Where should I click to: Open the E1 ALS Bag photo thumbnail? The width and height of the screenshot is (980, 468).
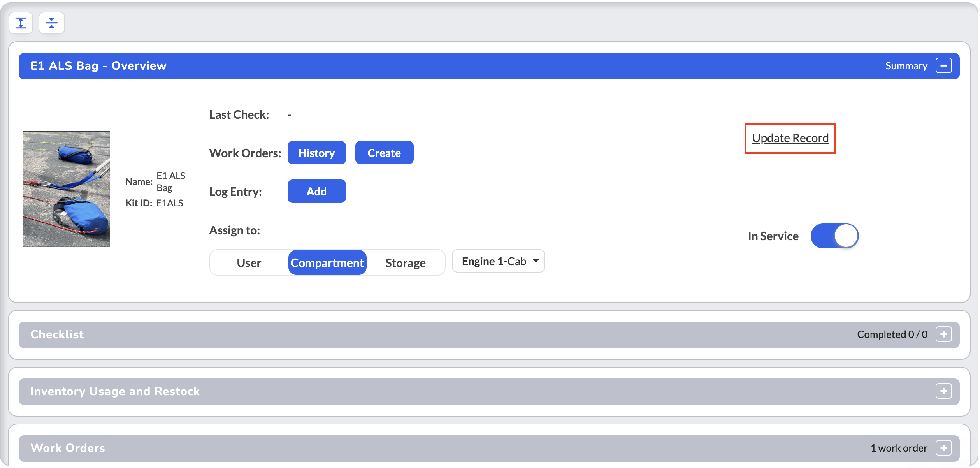(66, 189)
